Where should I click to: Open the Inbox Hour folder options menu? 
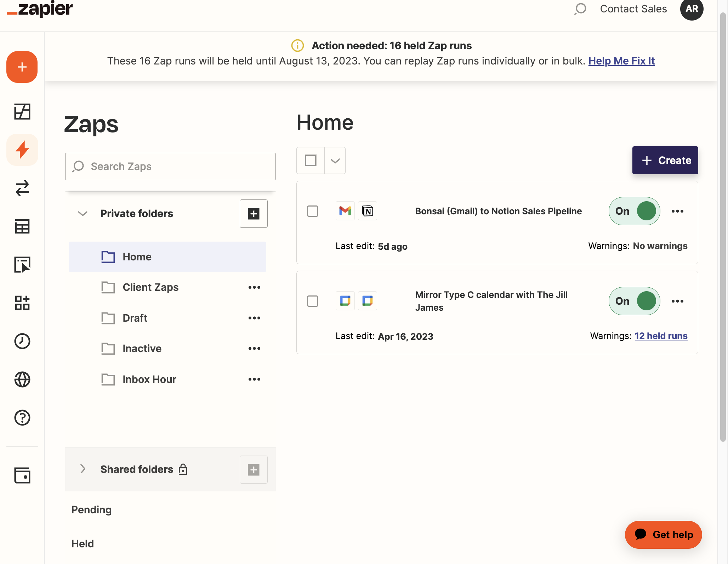click(254, 379)
